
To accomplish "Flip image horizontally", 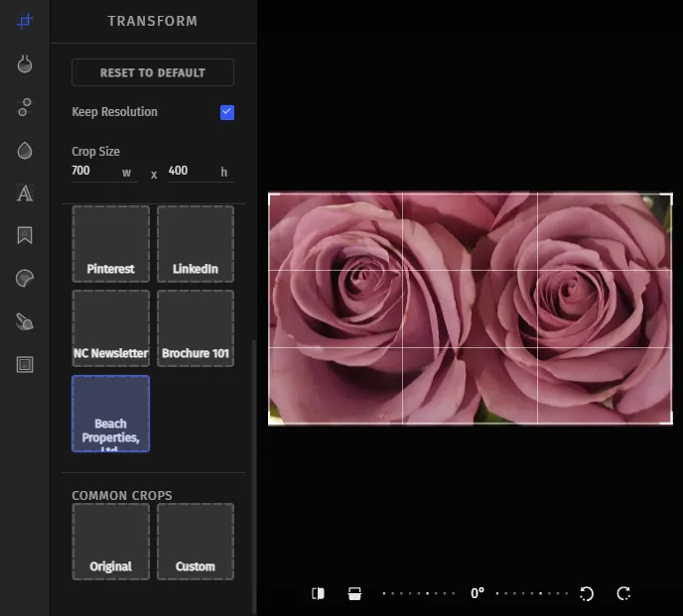I will click(318, 593).
